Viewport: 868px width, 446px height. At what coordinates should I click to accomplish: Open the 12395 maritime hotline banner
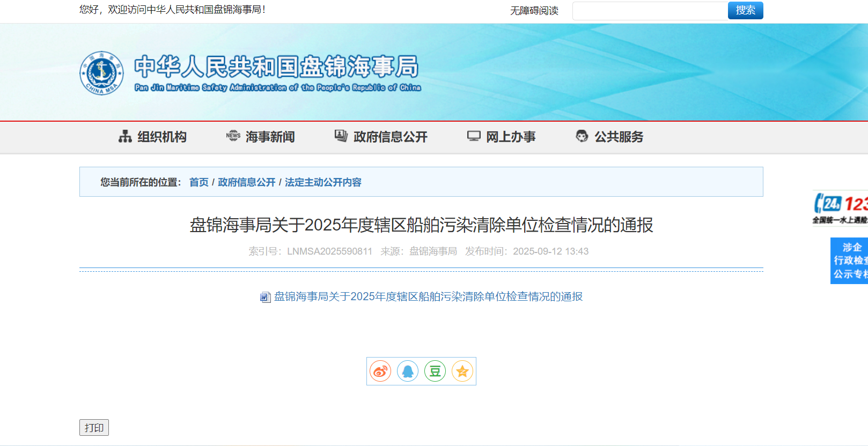click(841, 208)
